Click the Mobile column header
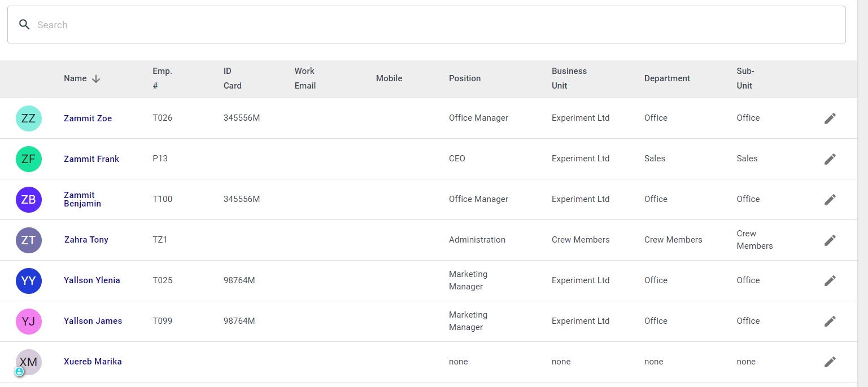 click(x=389, y=78)
